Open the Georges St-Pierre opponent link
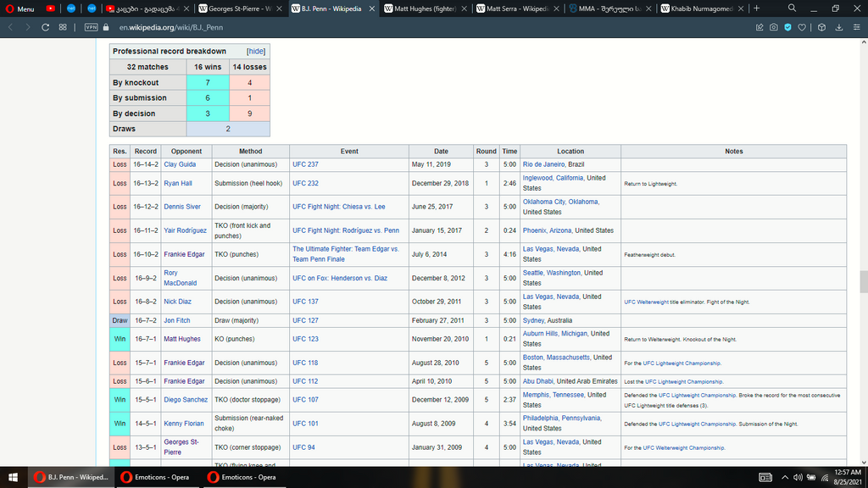868x488 pixels. click(x=181, y=447)
